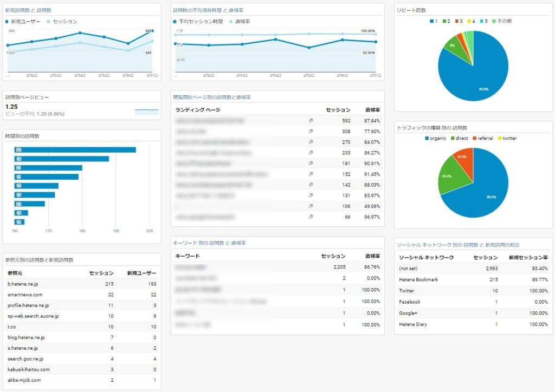Select the profile.hatena.ne.jp referrer row
The width and height of the screenshot is (555, 392).
(x=82, y=305)
